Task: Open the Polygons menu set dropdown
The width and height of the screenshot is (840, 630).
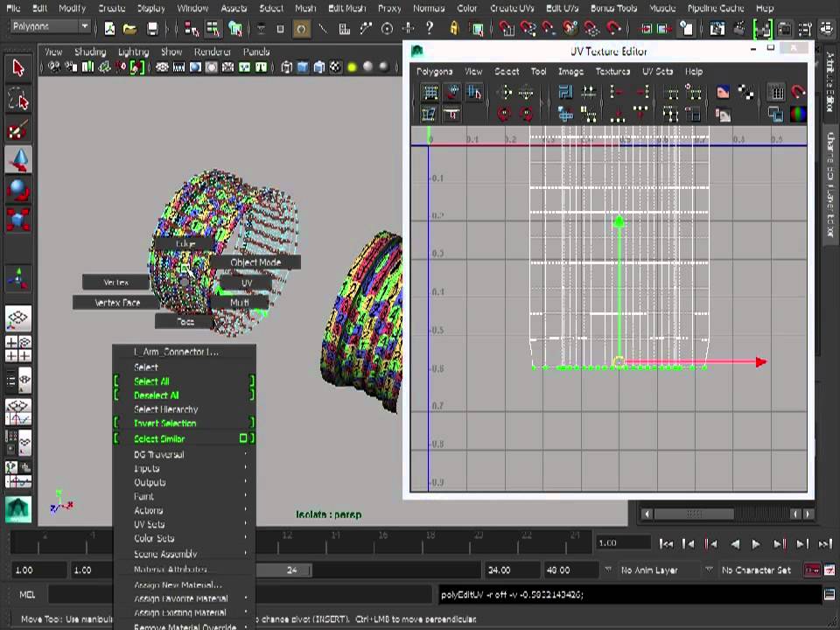Action: [x=50, y=26]
